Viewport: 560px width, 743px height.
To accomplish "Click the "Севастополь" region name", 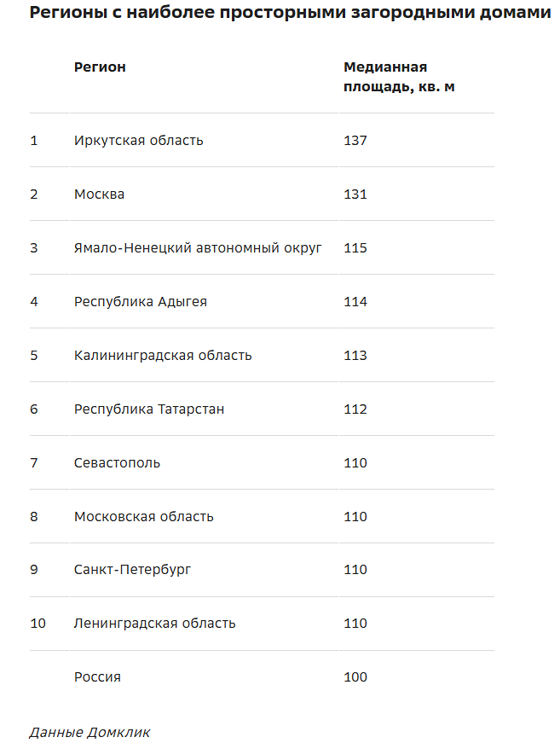I will point(117,463).
